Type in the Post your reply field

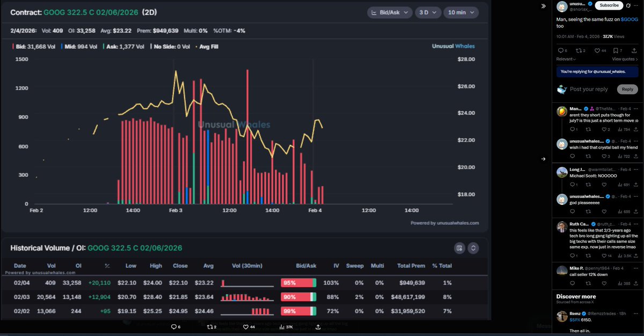click(589, 89)
